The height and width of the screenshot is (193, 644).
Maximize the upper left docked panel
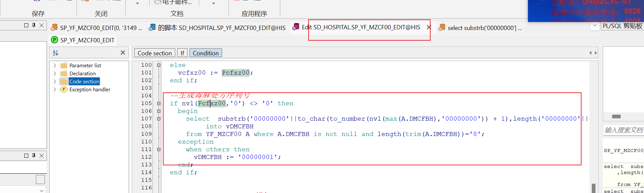point(26,25)
